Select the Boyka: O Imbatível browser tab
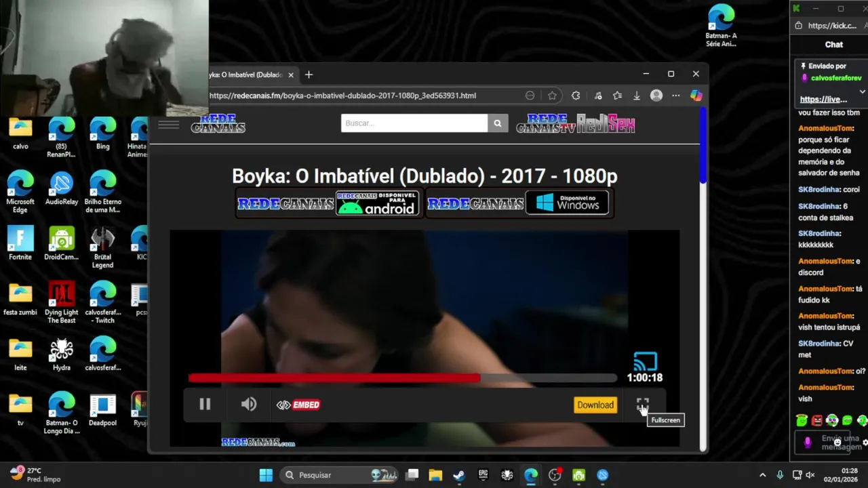 (245, 75)
